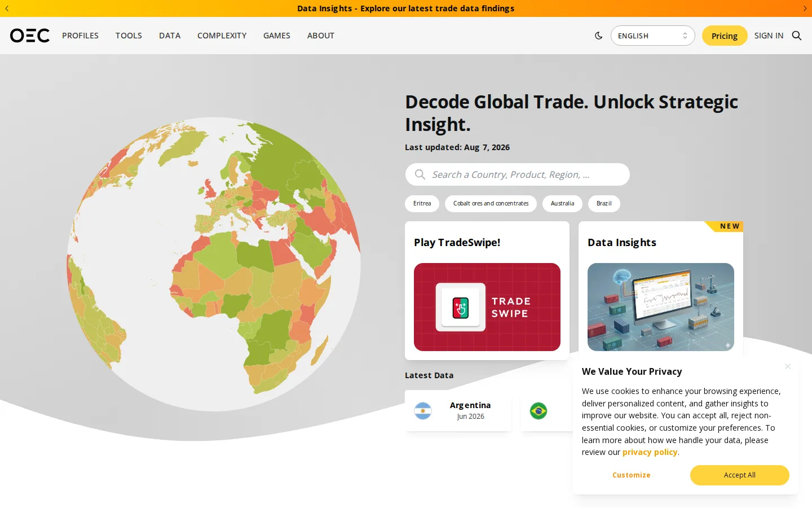812x508 pixels.
Task: Go to previous banner announcement arrow
Action: 7,8
